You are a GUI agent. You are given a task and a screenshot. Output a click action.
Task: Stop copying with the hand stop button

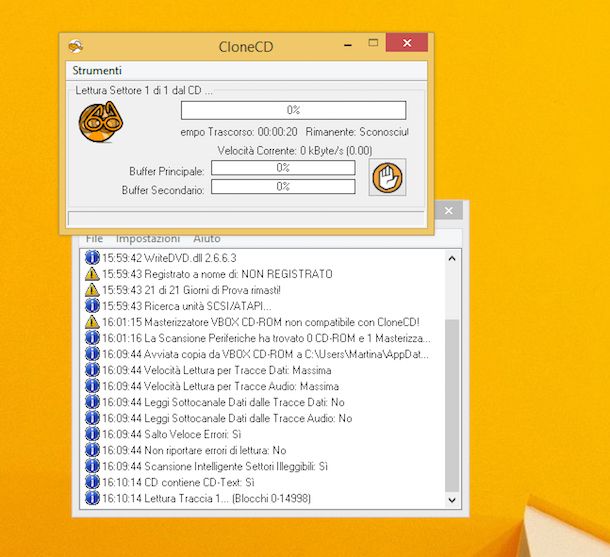click(387, 177)
